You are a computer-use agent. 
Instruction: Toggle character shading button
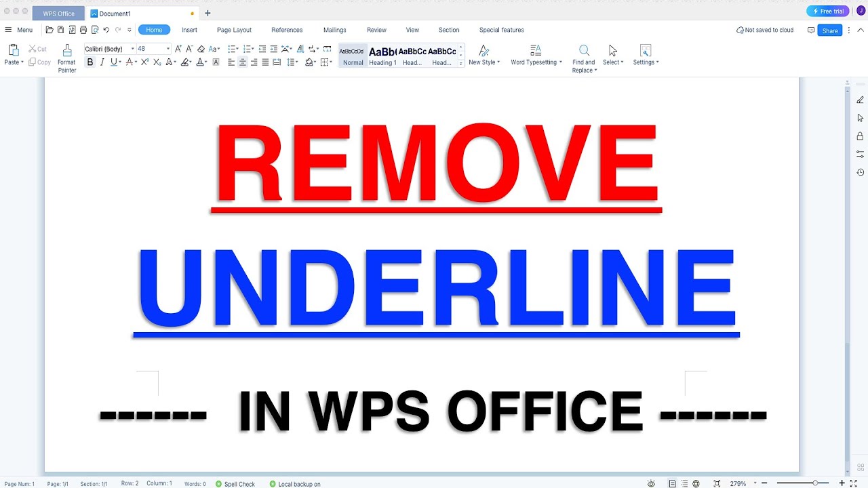click(x=216, y=62)
